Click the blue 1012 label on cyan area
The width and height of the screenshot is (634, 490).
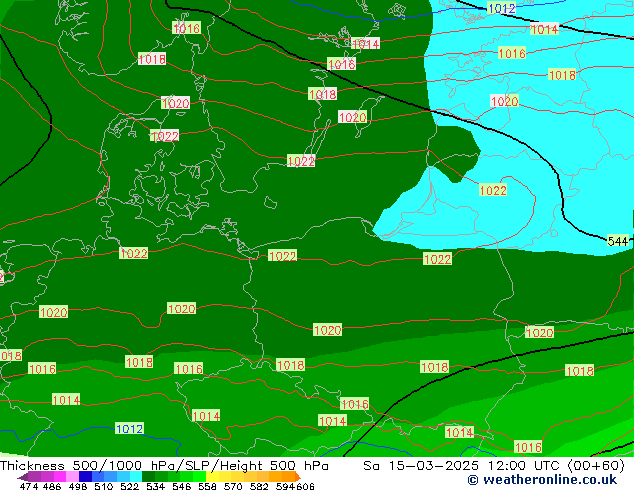tap(501, 8)
